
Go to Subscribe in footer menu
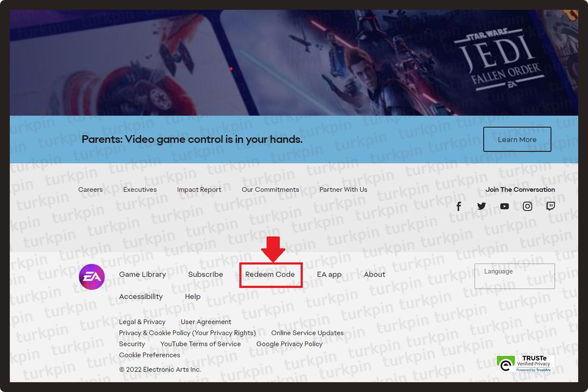(205, 274)
